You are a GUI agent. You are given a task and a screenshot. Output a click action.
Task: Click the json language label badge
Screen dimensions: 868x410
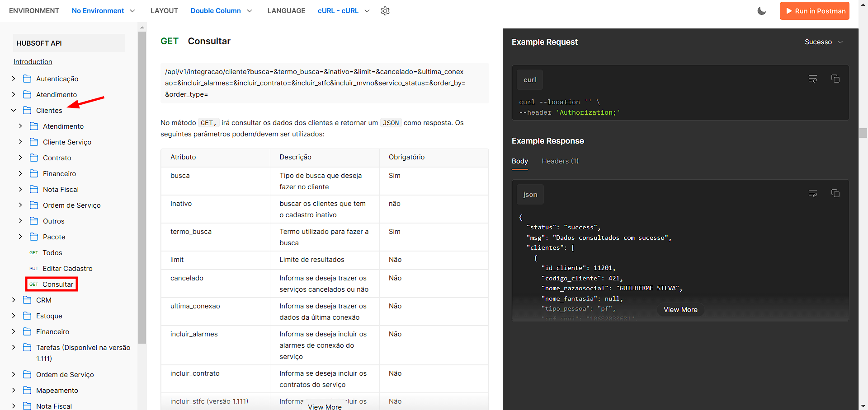(x=530, y=195)
